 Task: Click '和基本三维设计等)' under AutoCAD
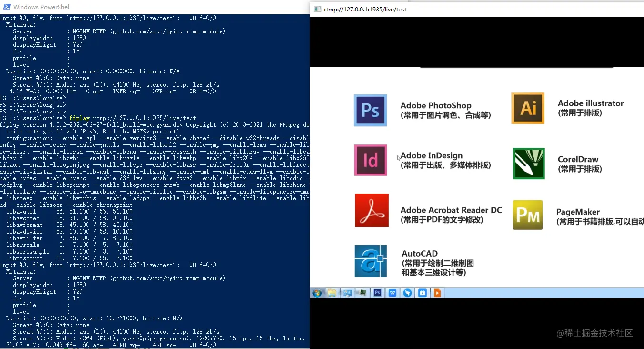(x=434, y=273)
